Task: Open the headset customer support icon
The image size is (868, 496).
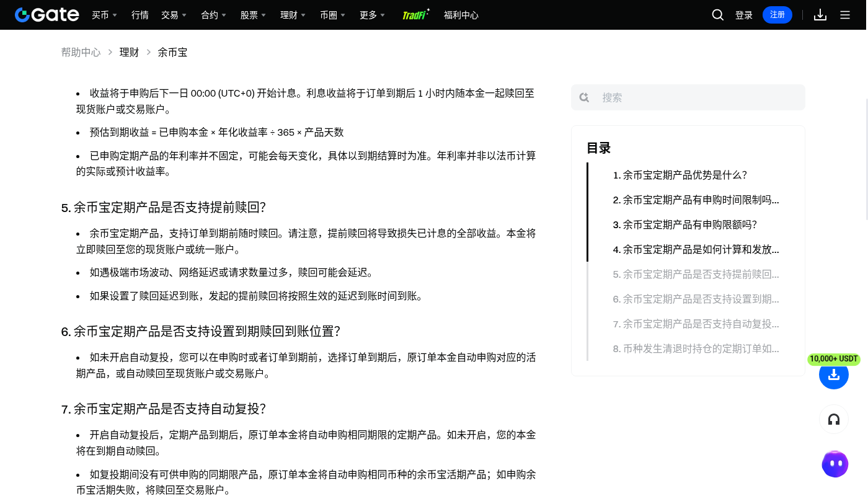Action: coord(834,419)
